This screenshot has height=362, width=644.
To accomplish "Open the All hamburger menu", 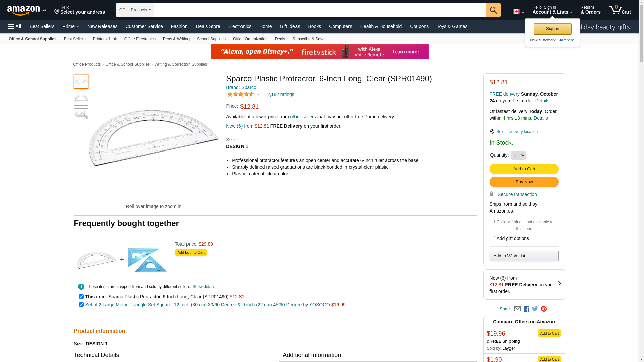I will point(15,26).
